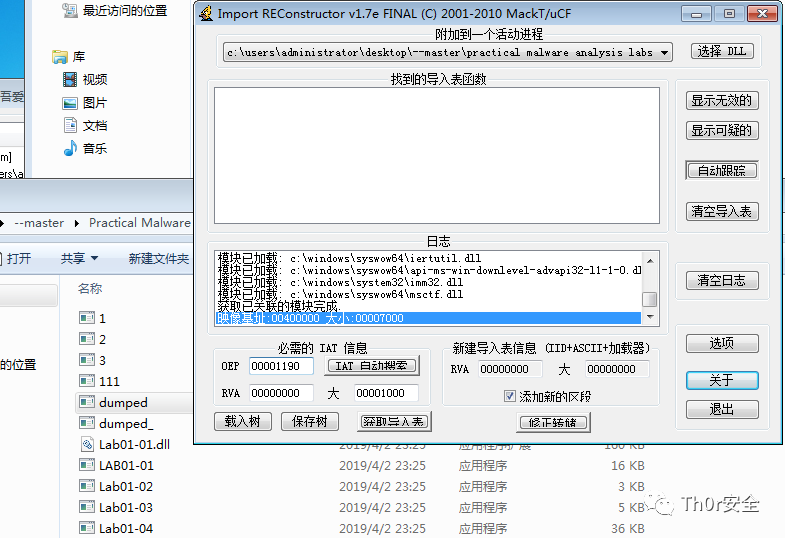The width and height of the screenshot is (785, 538).
Task: Select the log line mentioning msctf.dll
Action: (x=340, y=294)
